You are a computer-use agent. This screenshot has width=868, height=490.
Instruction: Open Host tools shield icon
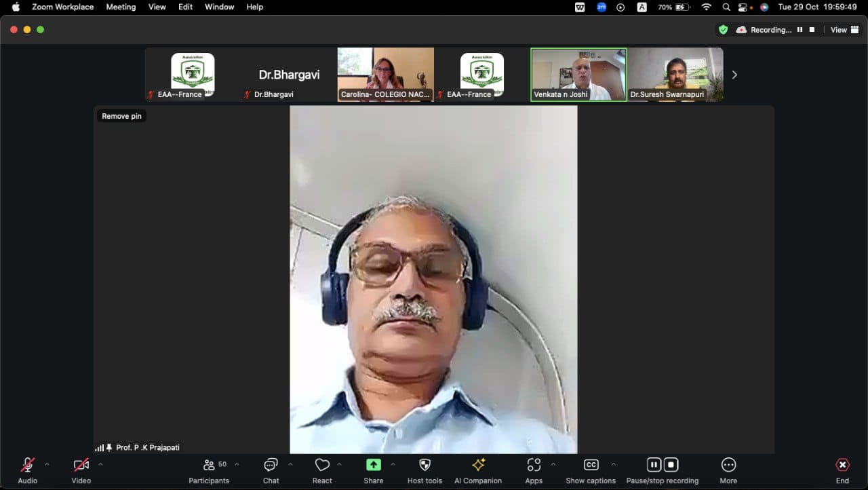(x=425, y=466)
